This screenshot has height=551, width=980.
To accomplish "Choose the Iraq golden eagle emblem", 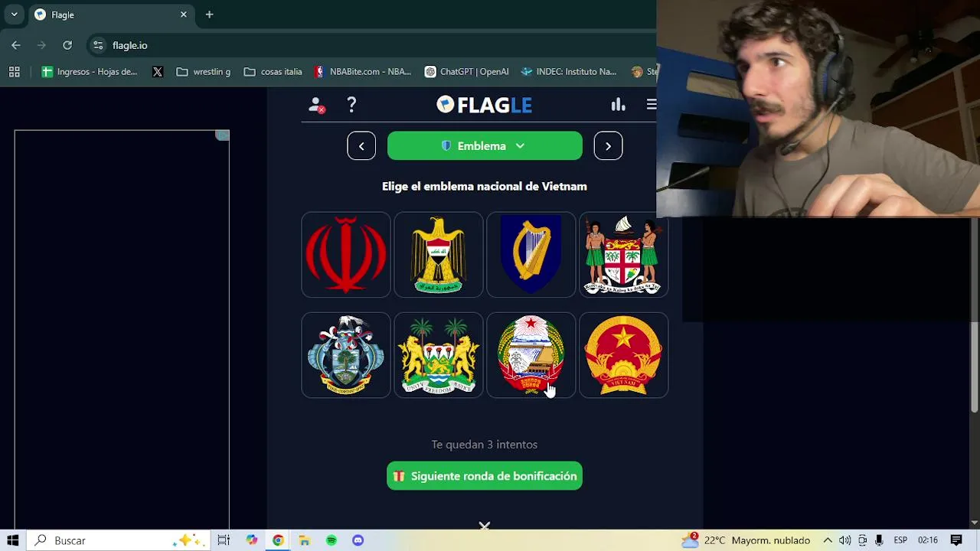I will pyautogui.click(x=439, y=255).
